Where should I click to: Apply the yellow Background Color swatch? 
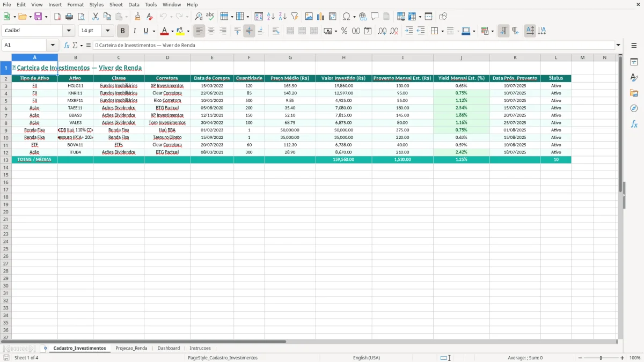(x=180, y=31)
